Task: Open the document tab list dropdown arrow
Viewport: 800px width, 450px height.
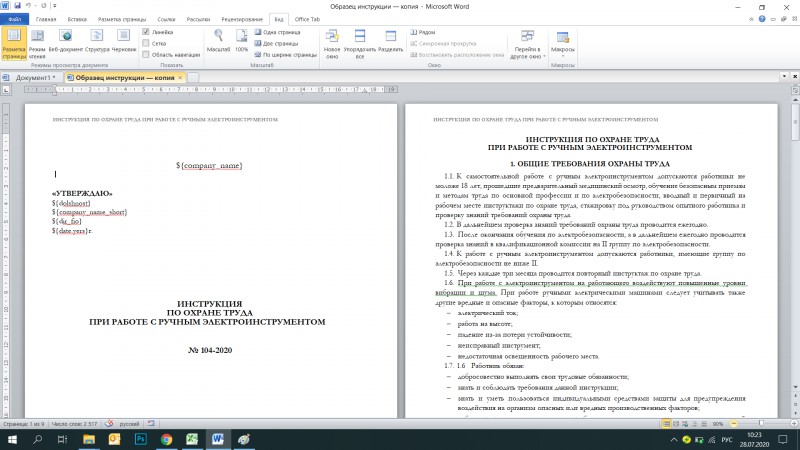Action: tap(784, 77)
